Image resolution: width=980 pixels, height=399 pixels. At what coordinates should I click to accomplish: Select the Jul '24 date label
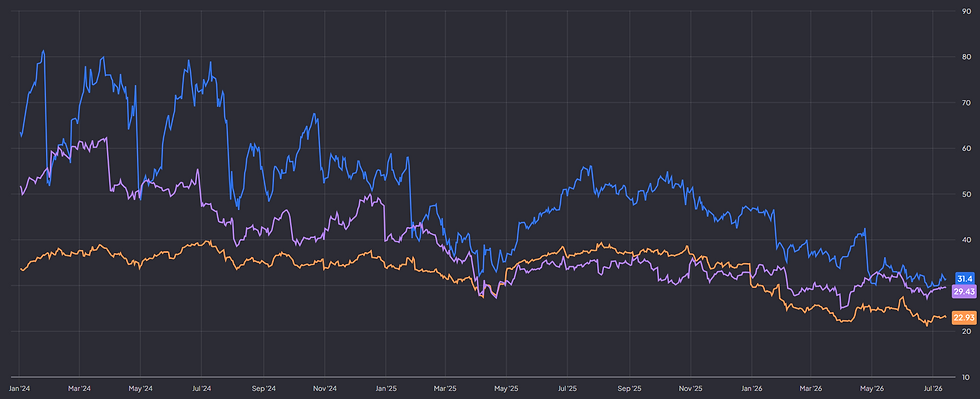201,388
